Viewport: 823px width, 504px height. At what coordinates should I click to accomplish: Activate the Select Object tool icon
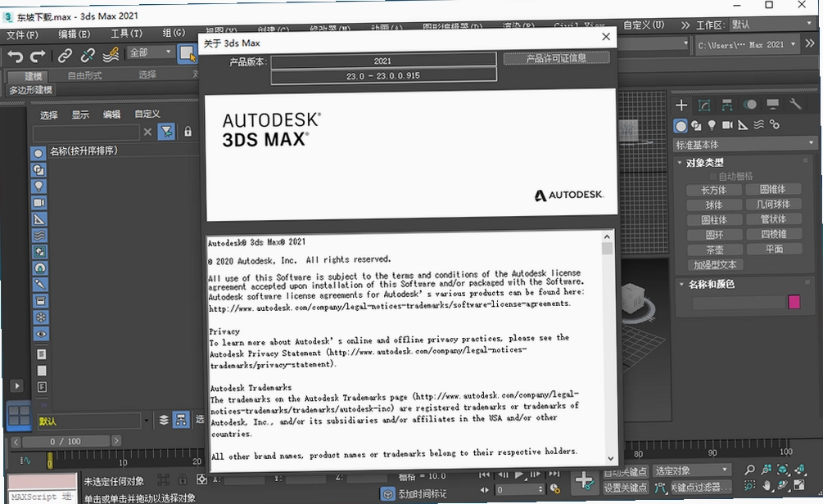(187, 53)
